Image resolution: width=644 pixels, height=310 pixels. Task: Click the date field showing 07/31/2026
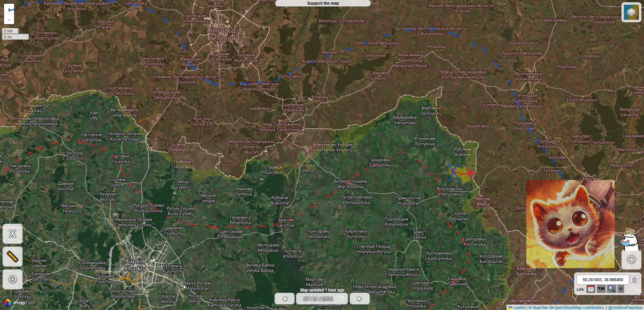322,299
